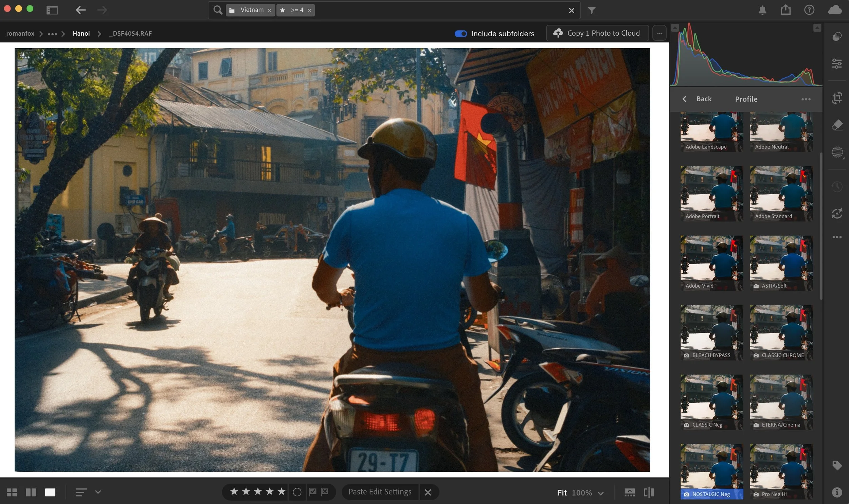
Task: Open the Keywords tag panel
Action: [x=837, y=465]
